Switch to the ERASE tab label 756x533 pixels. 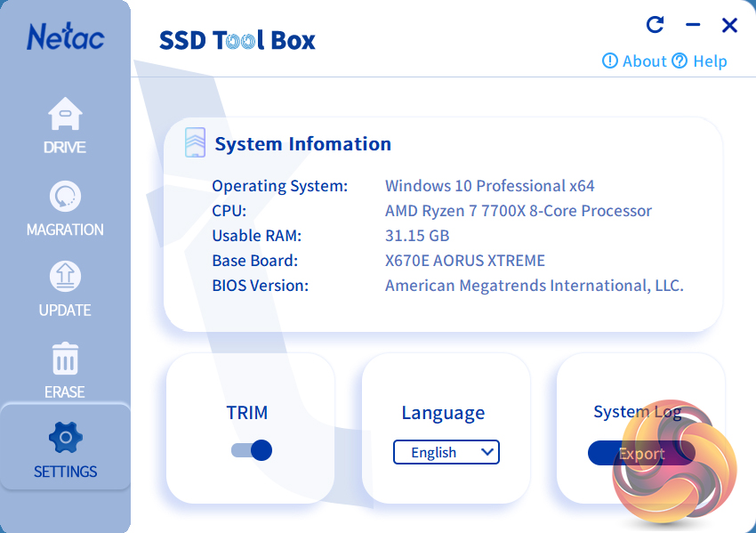pyautogui.click(x=65, y=392)
